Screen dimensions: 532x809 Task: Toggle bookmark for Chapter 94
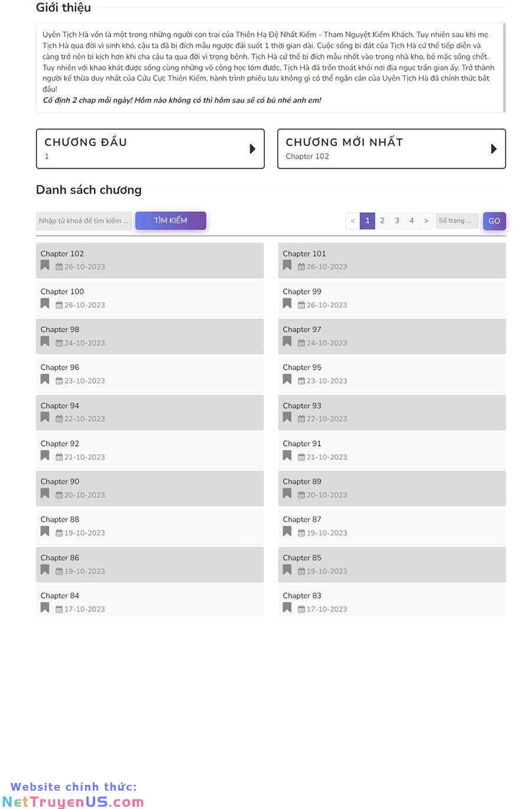(45, 417)
